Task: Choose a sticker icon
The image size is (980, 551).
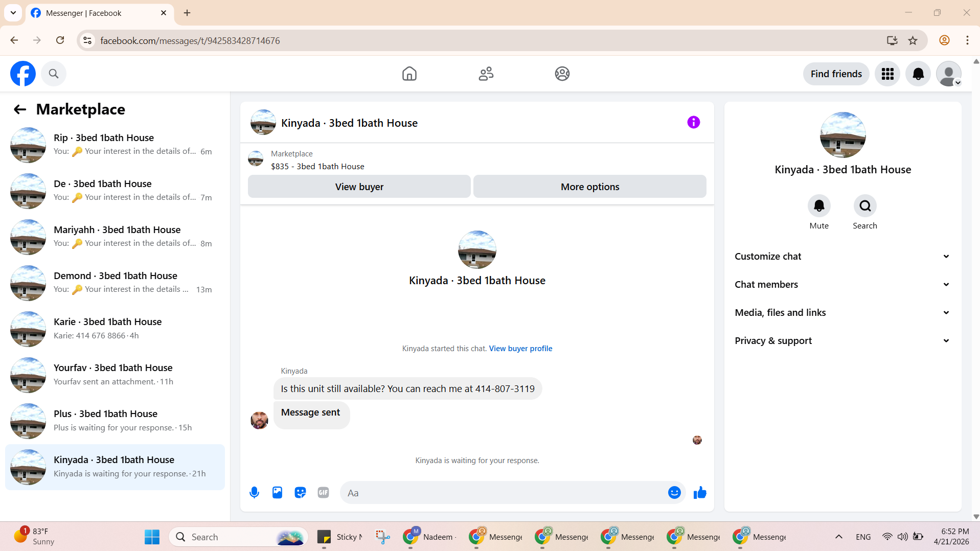Action: (x=300, y=493)
